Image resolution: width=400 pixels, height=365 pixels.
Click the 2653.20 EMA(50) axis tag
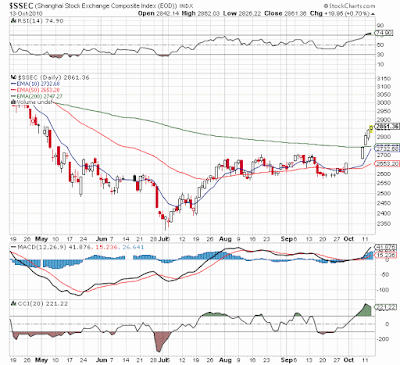tap(387, 164)
